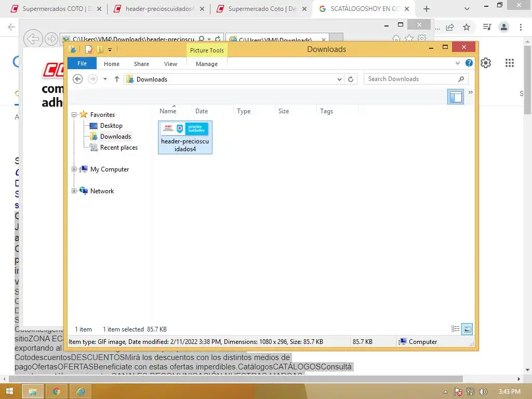Open the File ribbon tab
532x399 pixels.
(82, 63)
